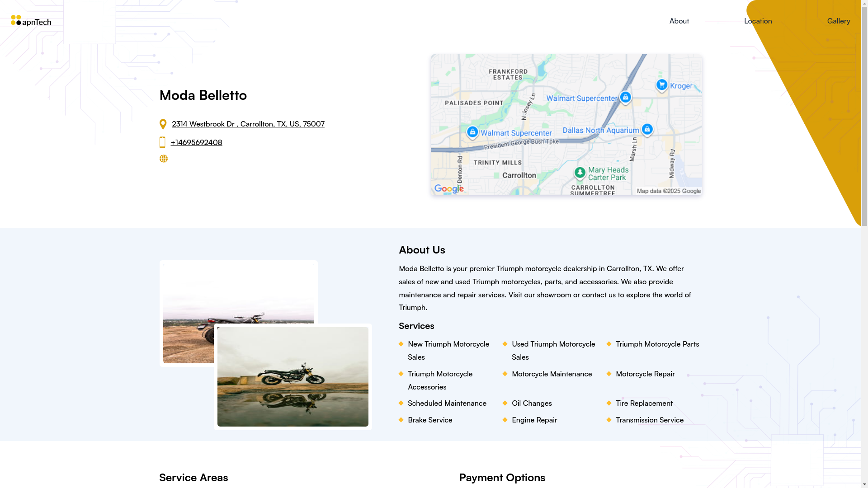Open the motorcycle reflection photo
Image resolution: width=868 pixels, height=488 pixels.
click(x=293, y=377)
